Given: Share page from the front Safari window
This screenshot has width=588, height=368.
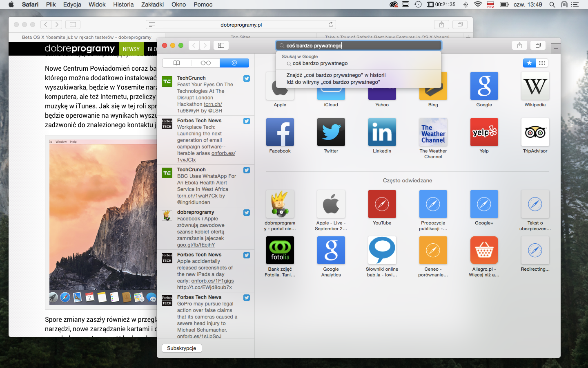Looking at the screenshot, I should coord(519,45).
